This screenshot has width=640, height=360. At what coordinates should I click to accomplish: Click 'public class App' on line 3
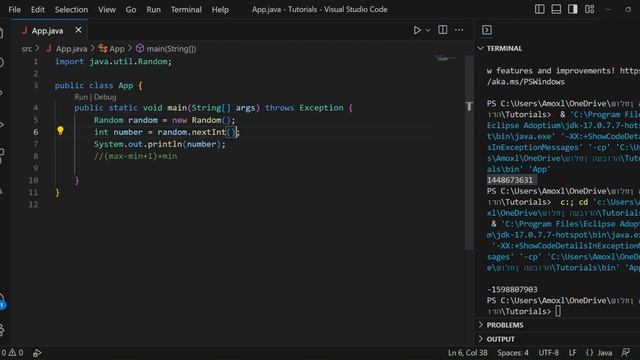pos(94,86)
